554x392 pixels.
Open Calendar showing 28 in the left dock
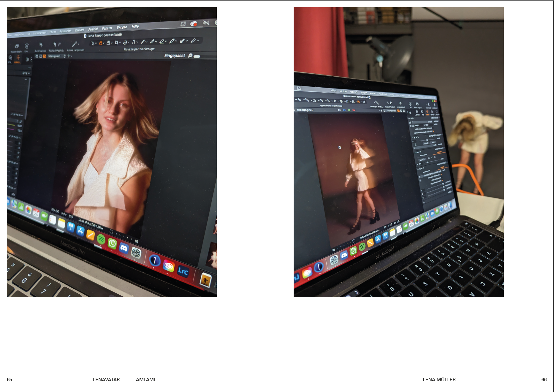pyautogui.click(x=36, y=213)
